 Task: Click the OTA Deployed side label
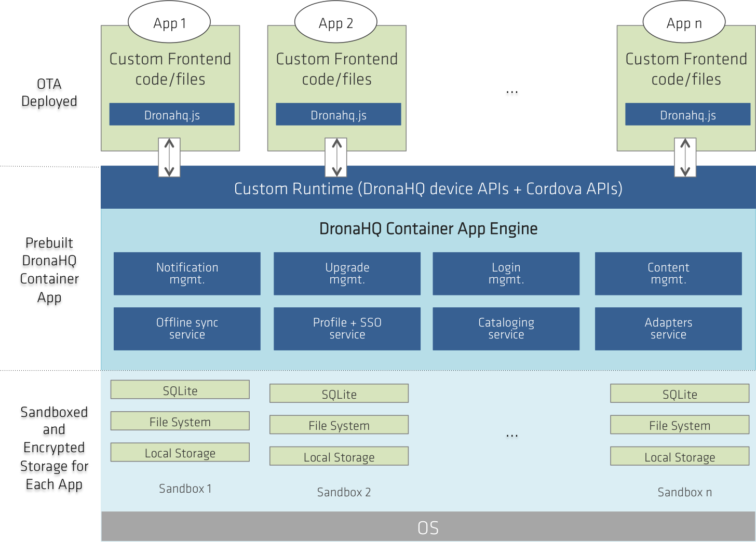point(49,93)
